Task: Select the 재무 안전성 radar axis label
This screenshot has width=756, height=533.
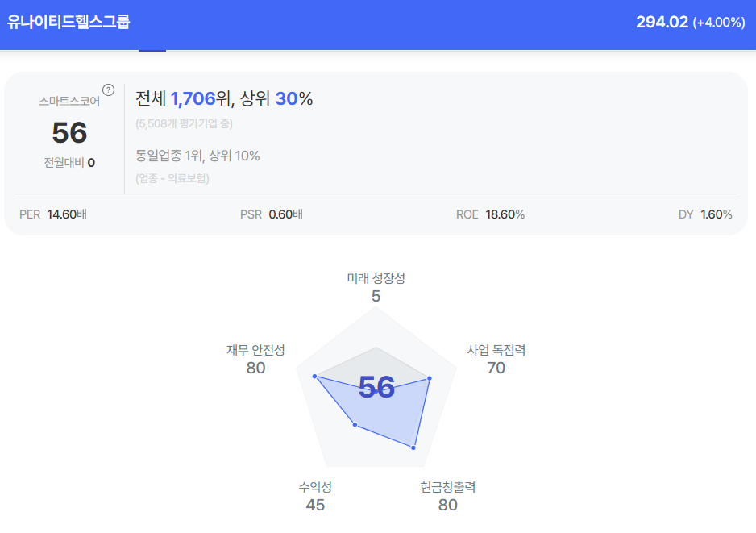Action: tap(255, 350)
